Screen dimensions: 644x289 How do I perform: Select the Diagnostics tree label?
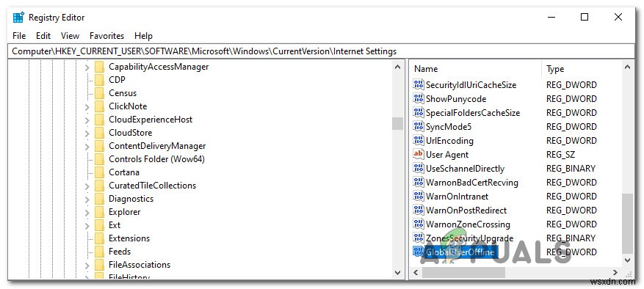click(131, 199)
